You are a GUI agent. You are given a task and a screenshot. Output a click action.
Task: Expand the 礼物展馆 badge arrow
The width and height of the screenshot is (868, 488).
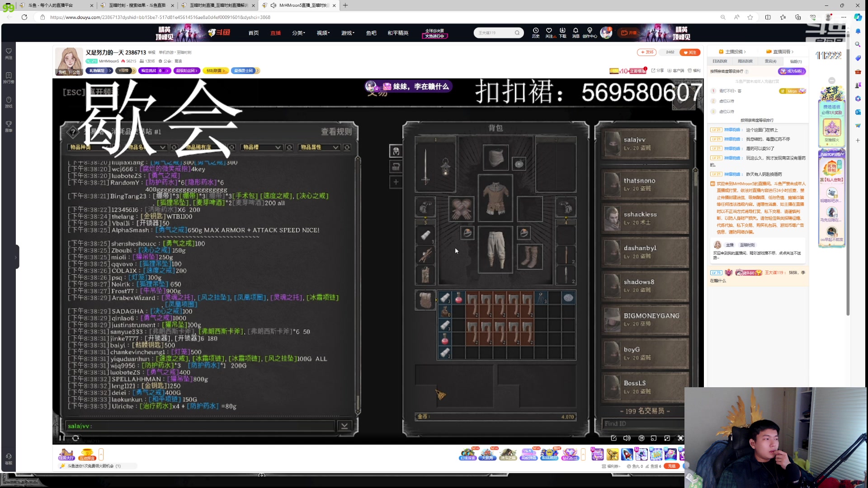pyautogui.click(x=109, y=70)
